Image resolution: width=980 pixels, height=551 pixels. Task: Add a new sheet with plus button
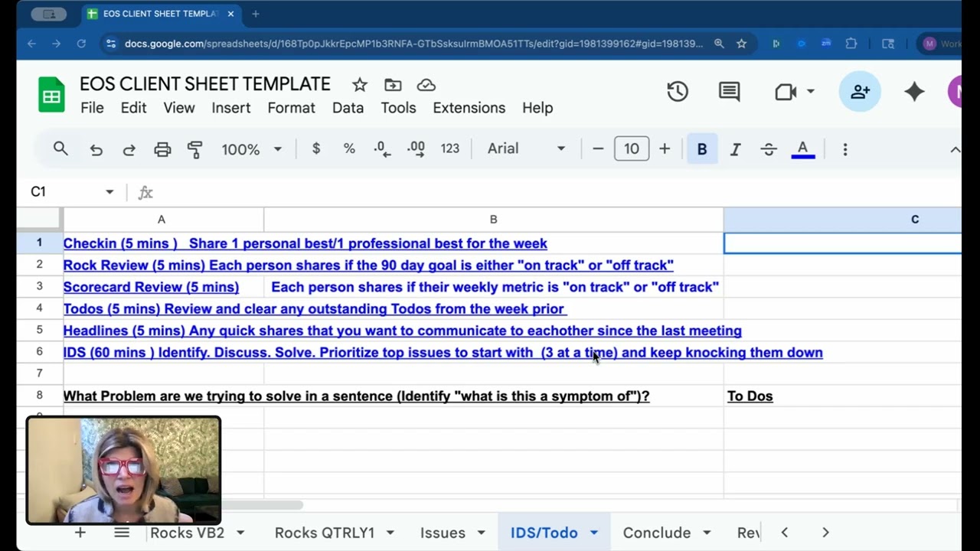pyautogui.click(x=80, y=533)
